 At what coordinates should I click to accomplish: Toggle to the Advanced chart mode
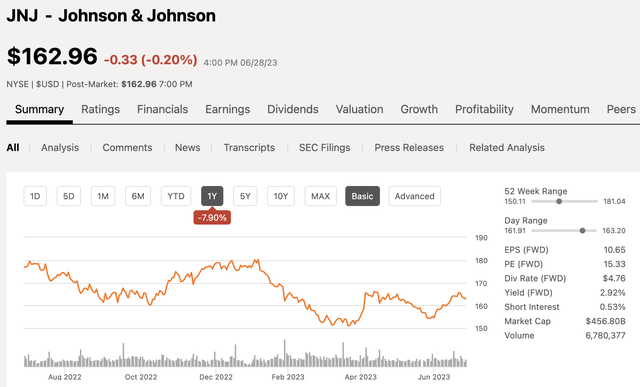point(414,196)
